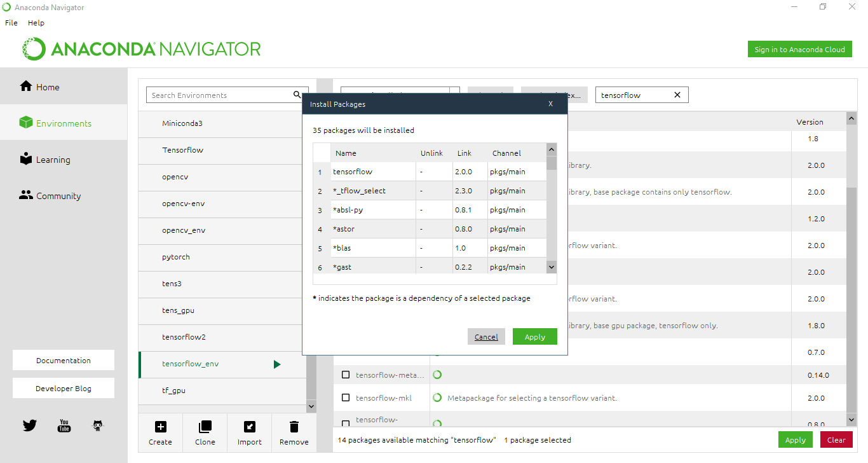This screenshot has height=463, width=868.
Task: Clear the tensorflow search field X
Action: [677, 95]
